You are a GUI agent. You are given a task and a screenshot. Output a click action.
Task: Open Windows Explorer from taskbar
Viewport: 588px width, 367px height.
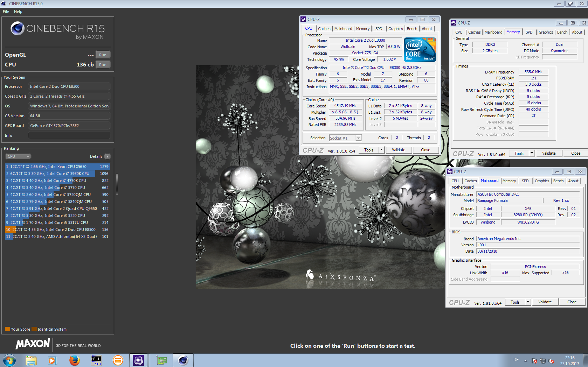(x=31, y=360)
